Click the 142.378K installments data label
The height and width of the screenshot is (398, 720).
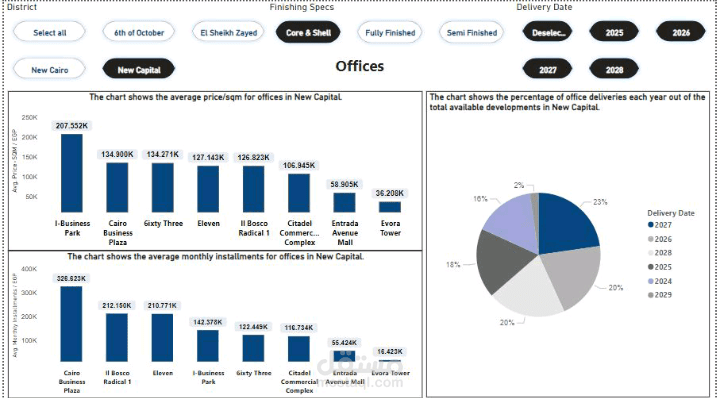(208, 322)
